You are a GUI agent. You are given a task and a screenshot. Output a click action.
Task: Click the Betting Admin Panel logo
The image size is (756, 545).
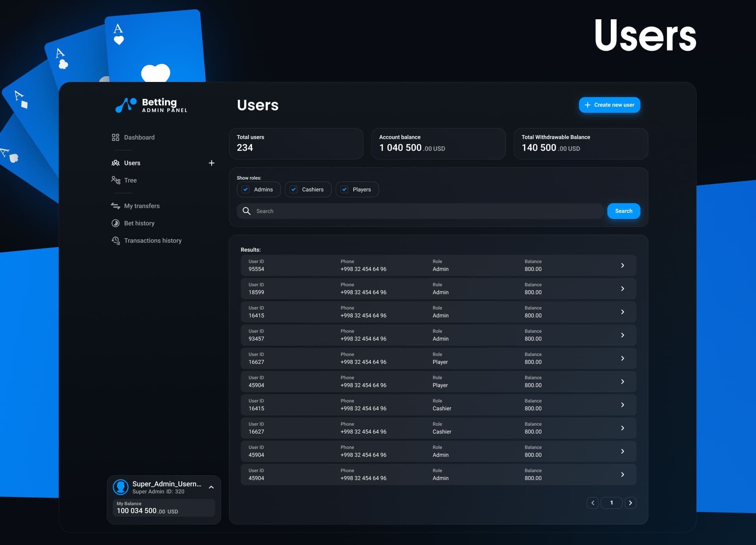(x=151, y=105)
